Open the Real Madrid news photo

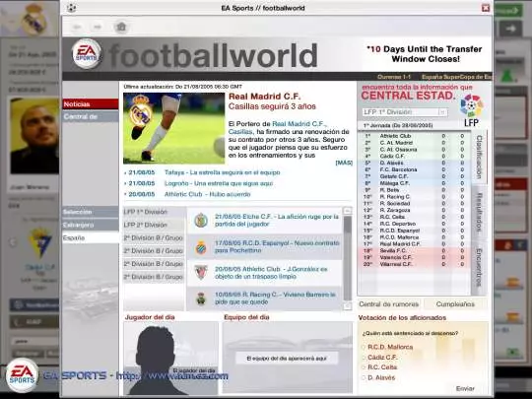173,128
